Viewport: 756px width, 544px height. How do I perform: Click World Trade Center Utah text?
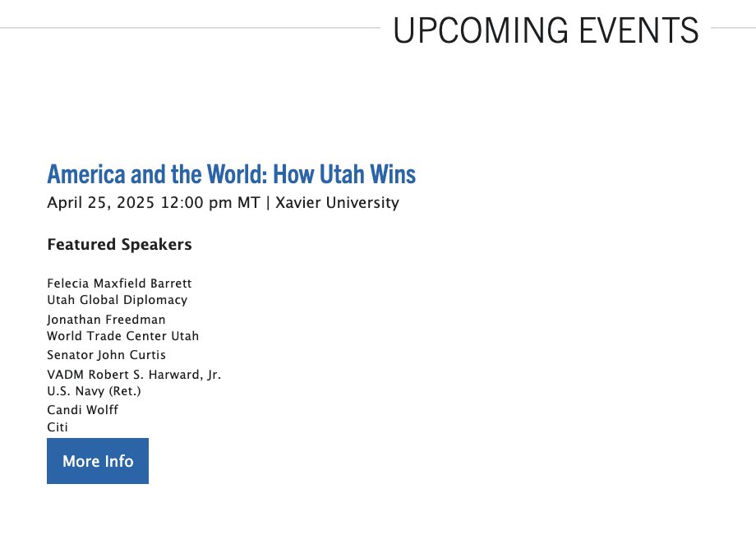[123, 335]
